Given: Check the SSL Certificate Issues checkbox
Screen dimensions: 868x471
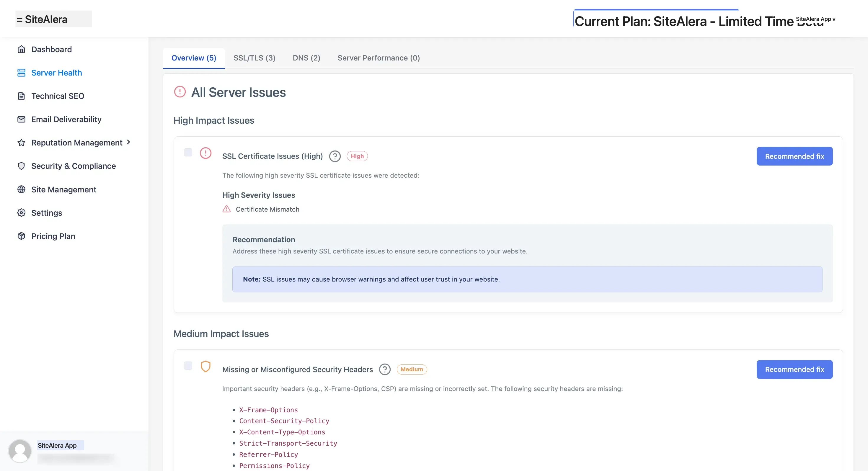Looking at the screenshot, I should pos(188,152).
